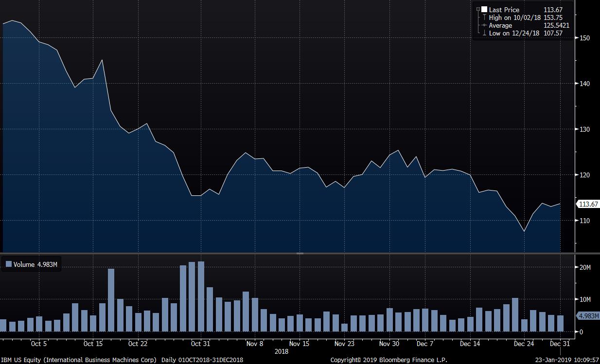
Task: Click the 113.67 last price axis tag
Action: tap(587, 204)
